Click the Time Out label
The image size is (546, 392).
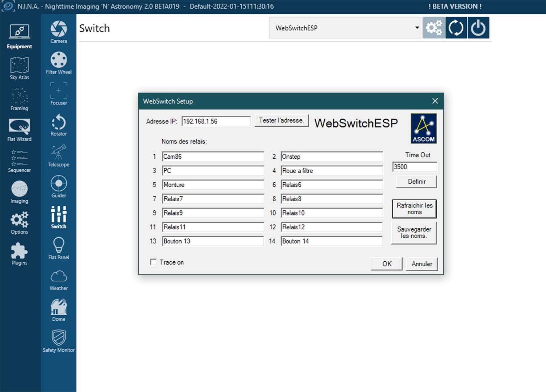pyautogui.click(x=418, y=155)
